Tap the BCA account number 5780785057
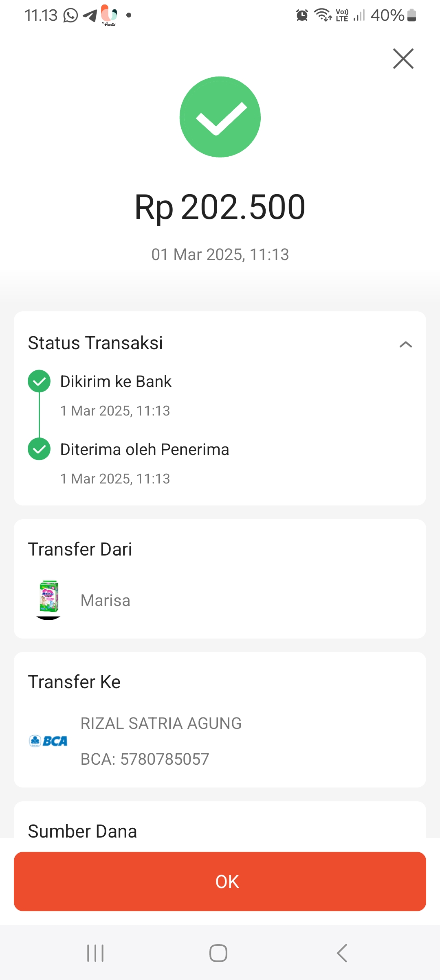The height and width of the screenshot is (980, 440). [145, 759]
